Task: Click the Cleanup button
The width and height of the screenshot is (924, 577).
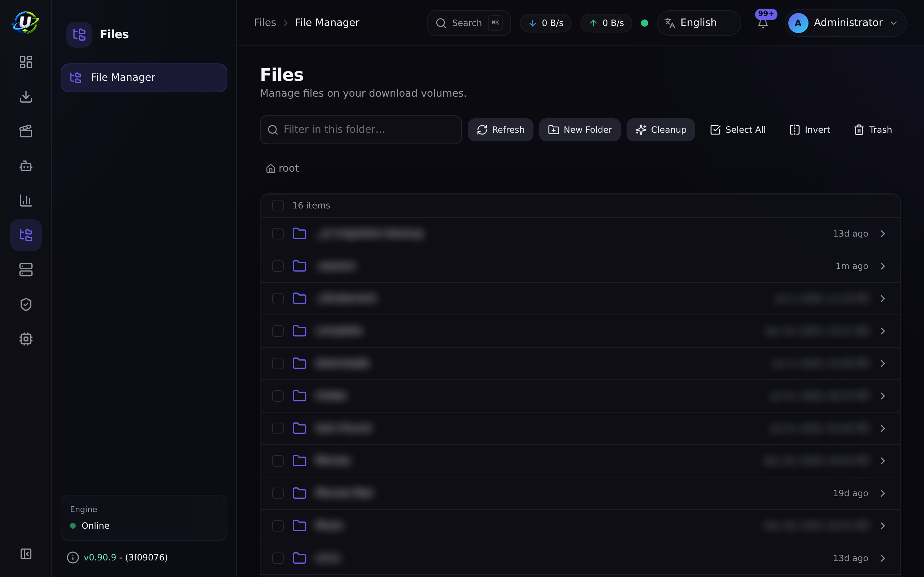Action: pyautogui.click(x=661, y=130)
